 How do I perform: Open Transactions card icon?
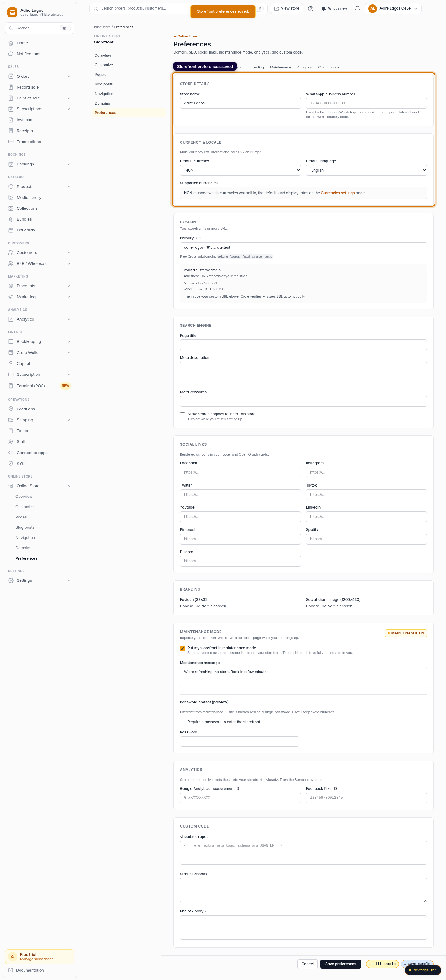click(x=11, y=142)
